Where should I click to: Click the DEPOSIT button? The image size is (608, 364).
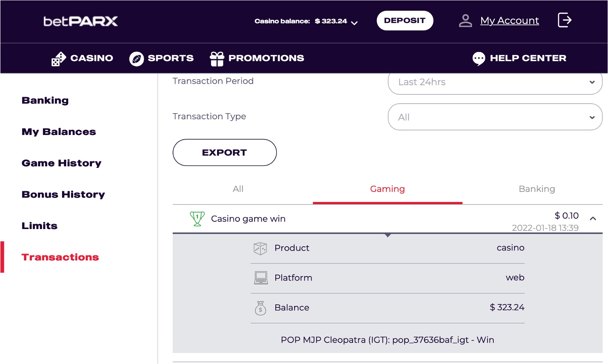point(405,21)
